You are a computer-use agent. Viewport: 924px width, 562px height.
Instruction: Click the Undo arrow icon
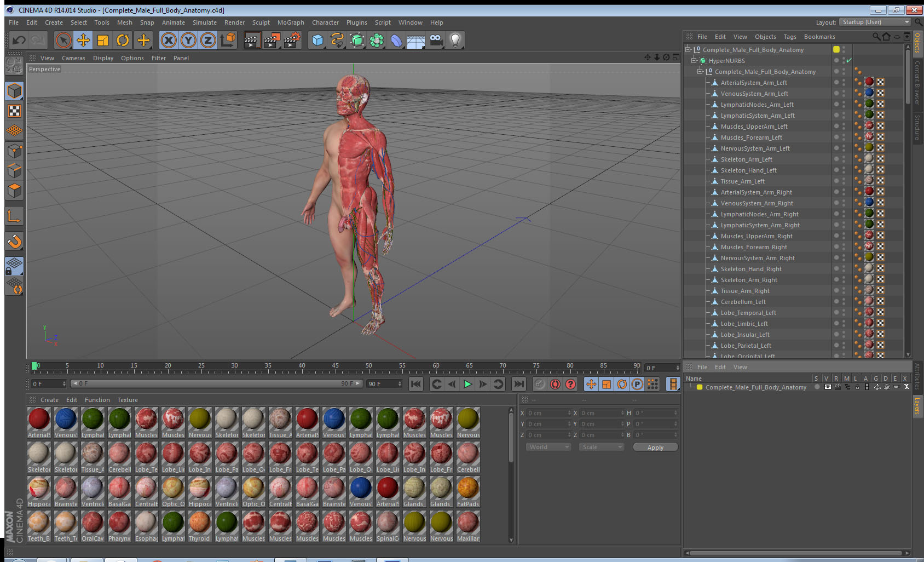point(19,40)
